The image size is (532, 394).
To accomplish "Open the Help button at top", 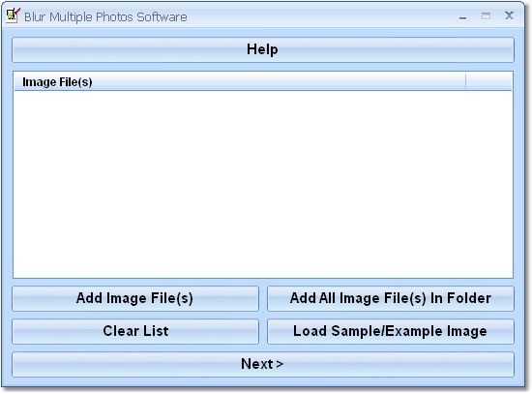I will click(263, 50).
